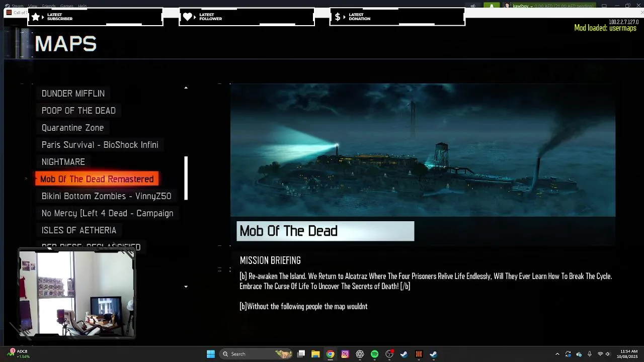Click the Steam speaker icon in the top bar
The height and width of the screenshot is (362, 644).
(x=473, y=6)
